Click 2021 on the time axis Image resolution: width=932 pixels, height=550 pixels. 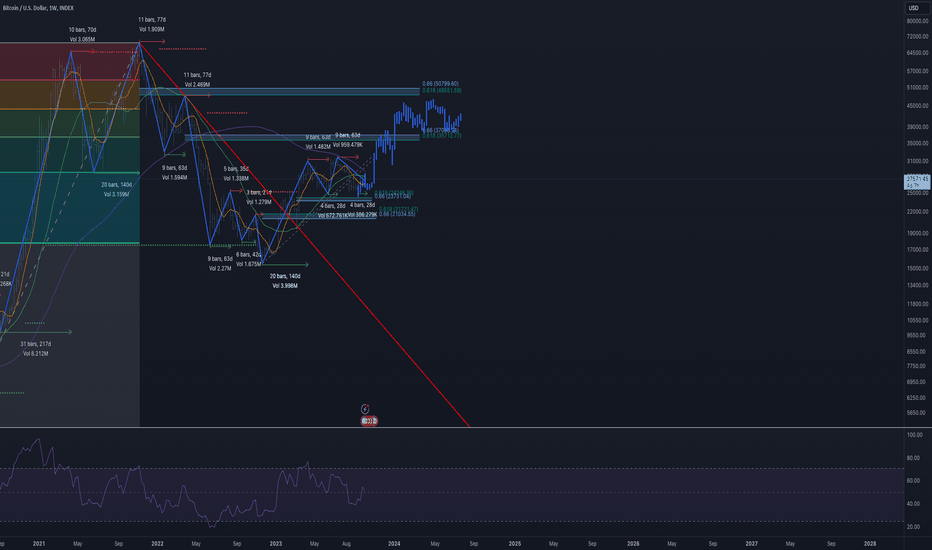[39, 543]
